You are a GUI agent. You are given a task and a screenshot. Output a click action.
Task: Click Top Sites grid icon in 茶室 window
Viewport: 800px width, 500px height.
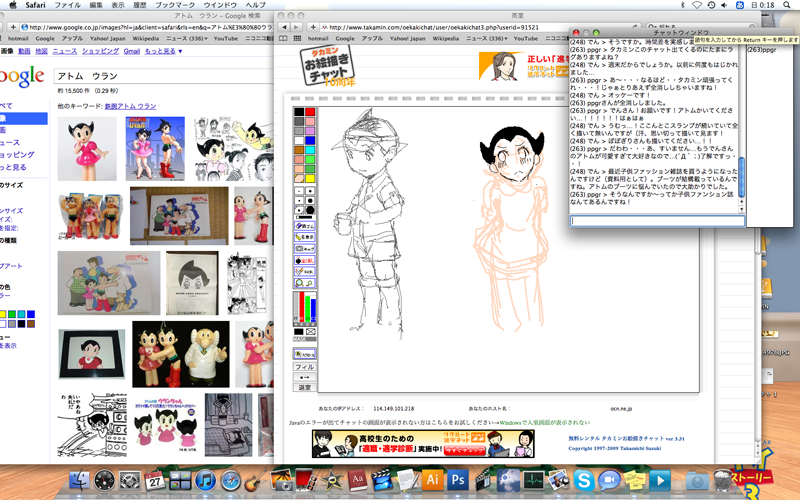(297, 38)
